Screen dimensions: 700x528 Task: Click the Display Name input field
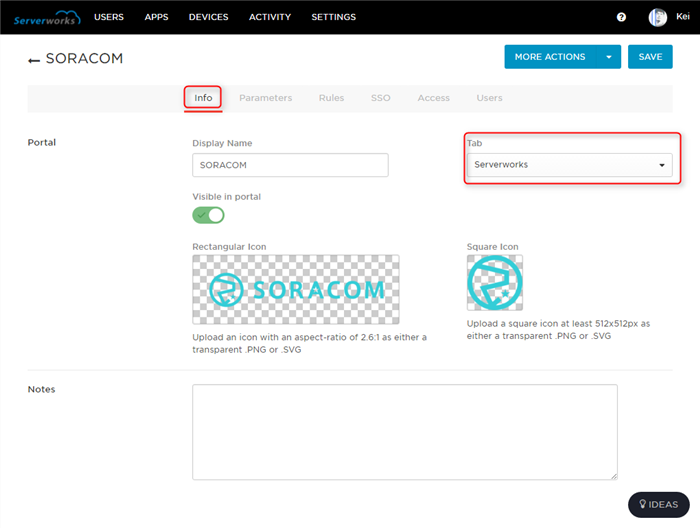click(x=290, y=165)
